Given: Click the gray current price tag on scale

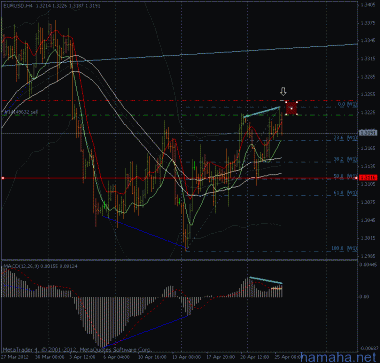Looking at the screenshot, I should [368, 133].
